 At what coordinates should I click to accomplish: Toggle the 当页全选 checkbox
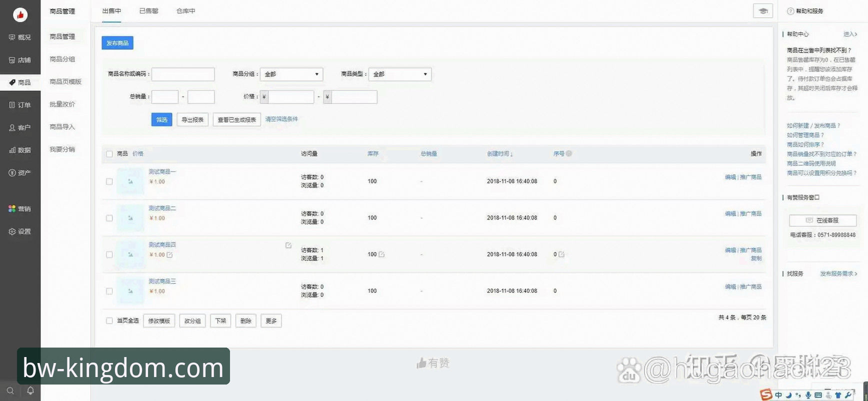click(109, 321)
